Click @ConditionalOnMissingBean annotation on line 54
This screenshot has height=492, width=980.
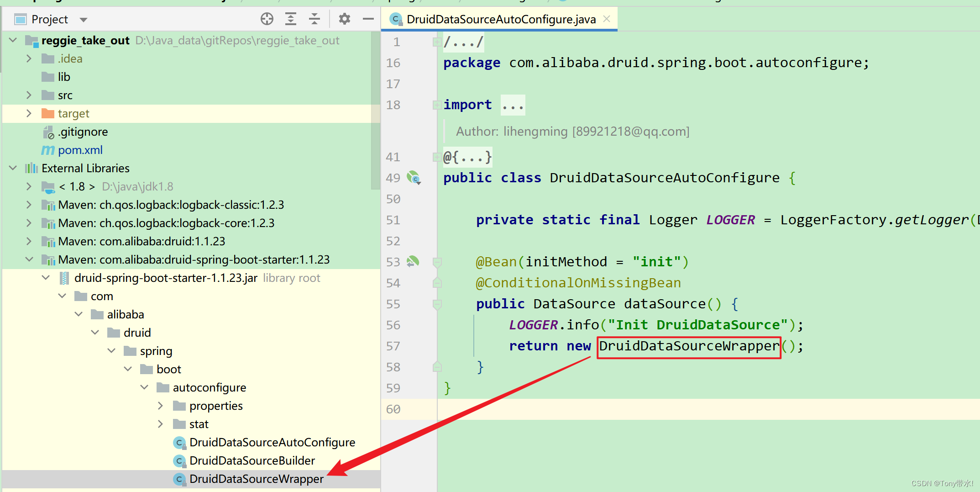pyautogui.click(x=578, y=283)
